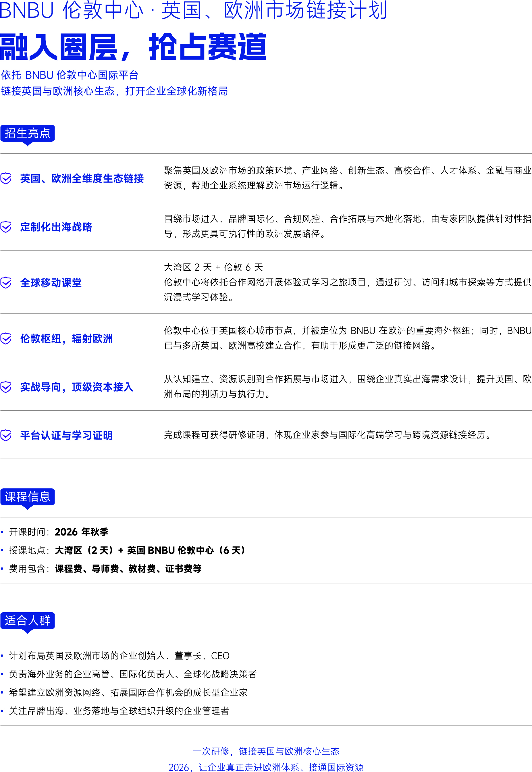Click the shield icon beside 英国、欧洲全维度生态链接
This screenshot has width=532, height=772.
[x=6, y=178]
